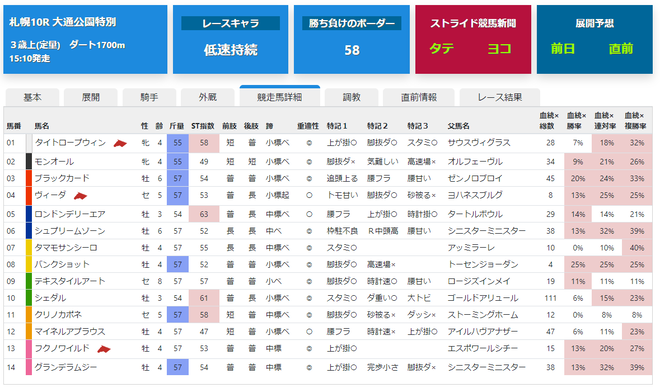660x388 pixels.
Task: Click the 勝ち負けのボーダー panel header
Action: coord(351,23)
